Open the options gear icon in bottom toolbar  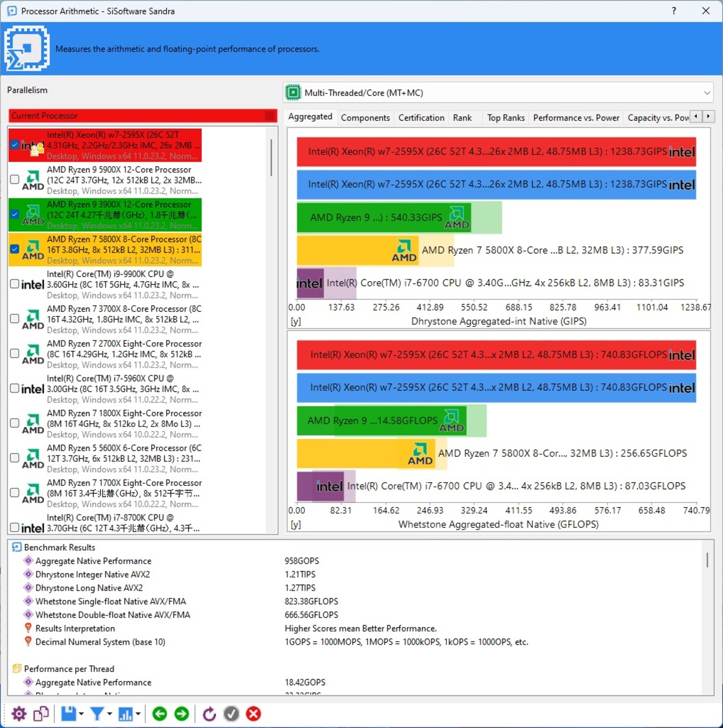pos(19,714)
